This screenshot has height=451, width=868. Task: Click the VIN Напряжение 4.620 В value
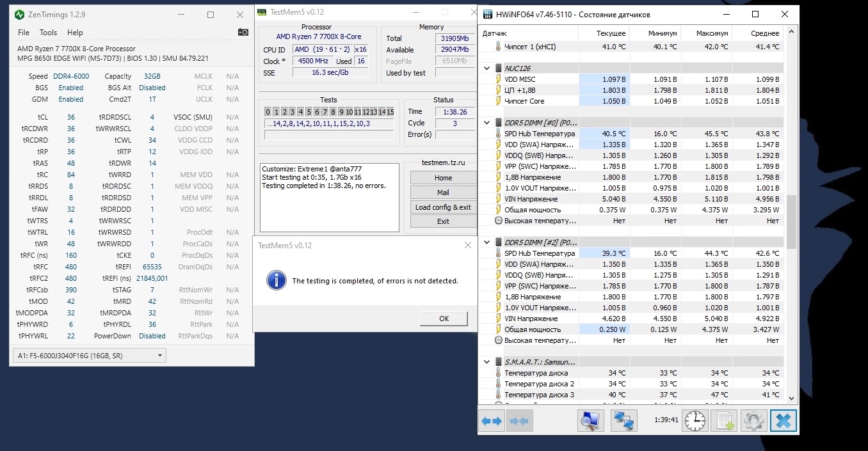[x=604, y=319]
